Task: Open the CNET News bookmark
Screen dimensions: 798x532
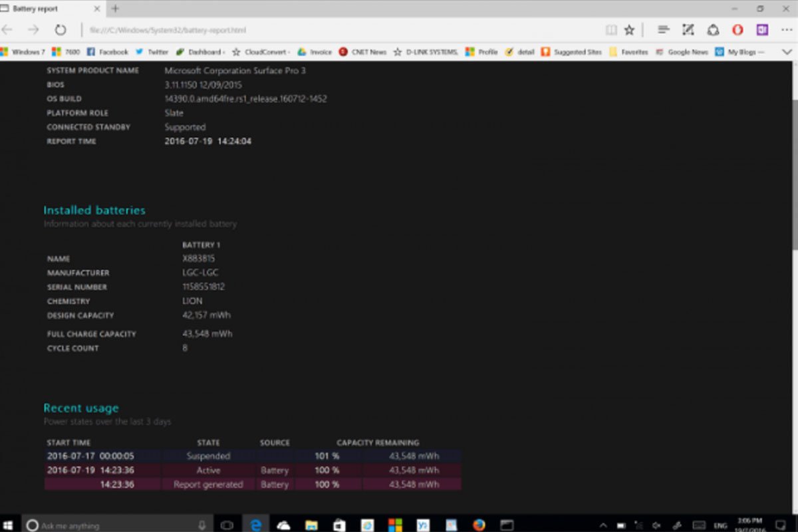Action: point(362,52)
